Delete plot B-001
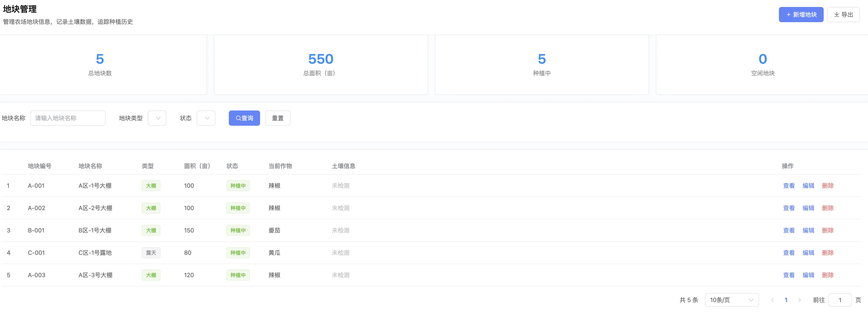The width and height of the screenshot is (868, 313). pos(827,231)
